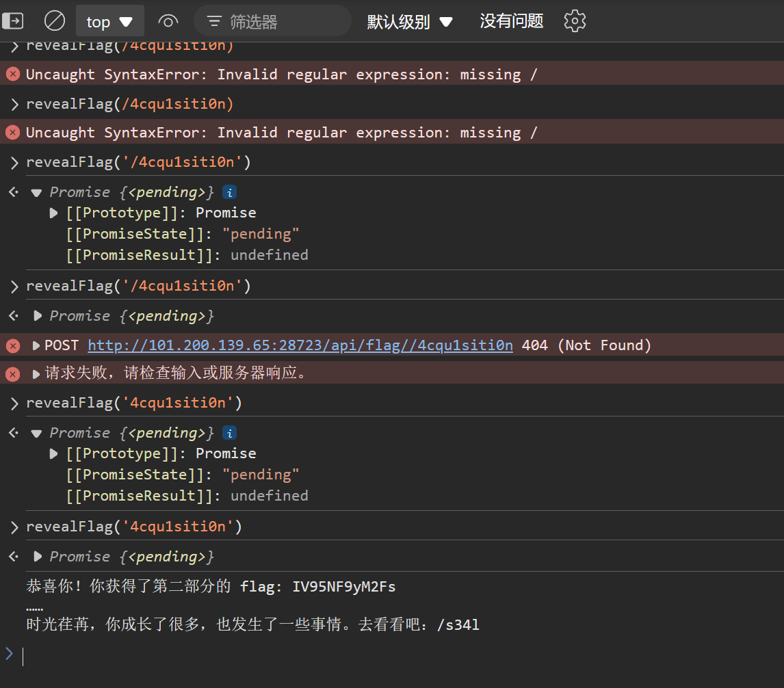Screen dimensions: 784x688
Task: Clear the console with the circle-slash icon
Action: (x=55, y=21)
